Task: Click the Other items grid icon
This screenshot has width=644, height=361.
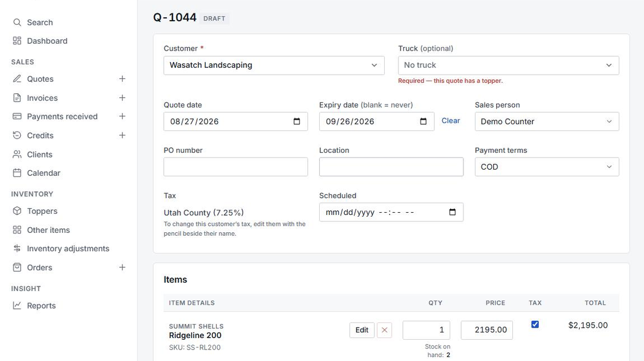Action: (17, 230)
